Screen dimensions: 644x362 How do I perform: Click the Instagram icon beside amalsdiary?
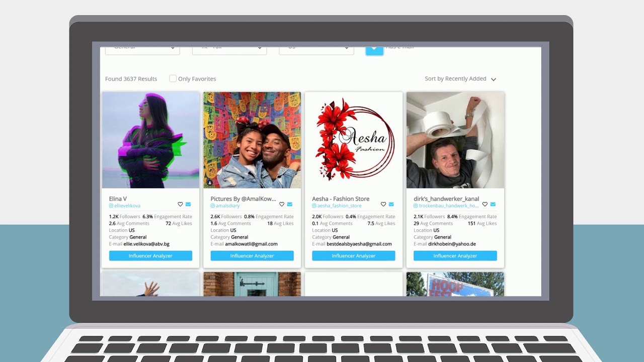coord(213,206)
